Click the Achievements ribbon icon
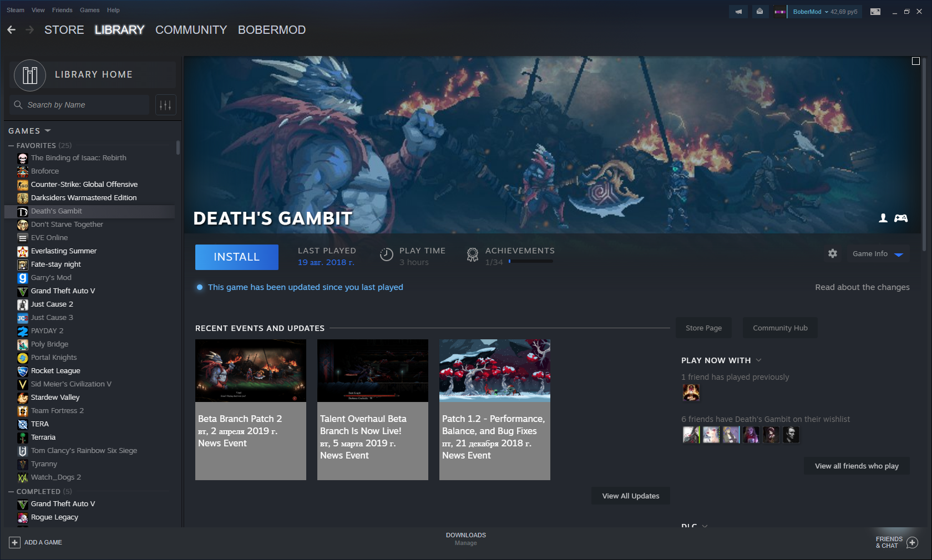The image size is (932, 560). 473,254
